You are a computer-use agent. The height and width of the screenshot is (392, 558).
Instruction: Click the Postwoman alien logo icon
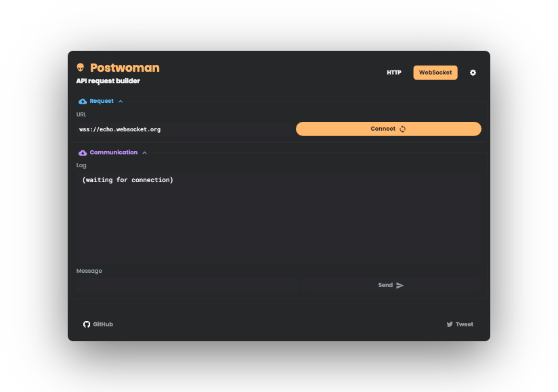[81, 67]
